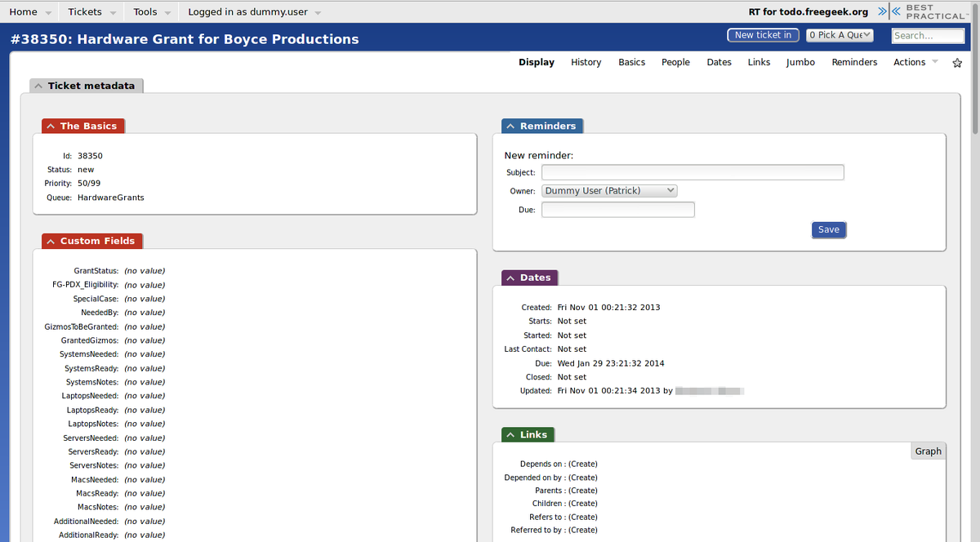
Task: Click the Best Practical logo
Action: coord(924,11)
